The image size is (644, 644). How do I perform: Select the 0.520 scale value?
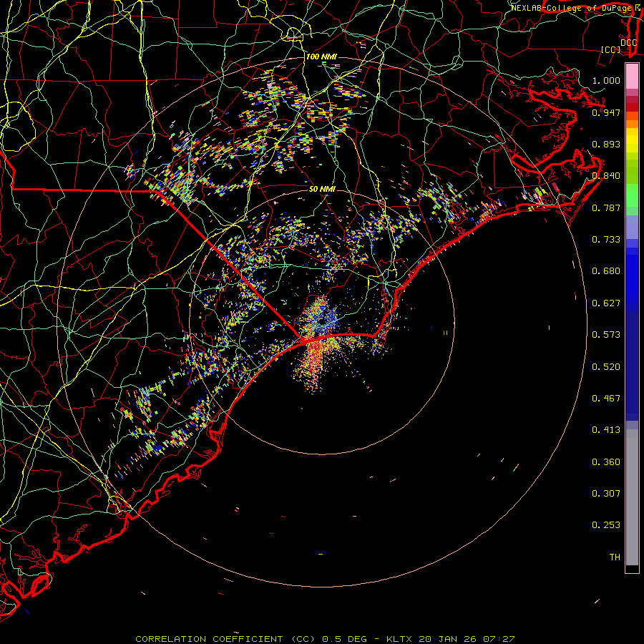pos(606,366)
